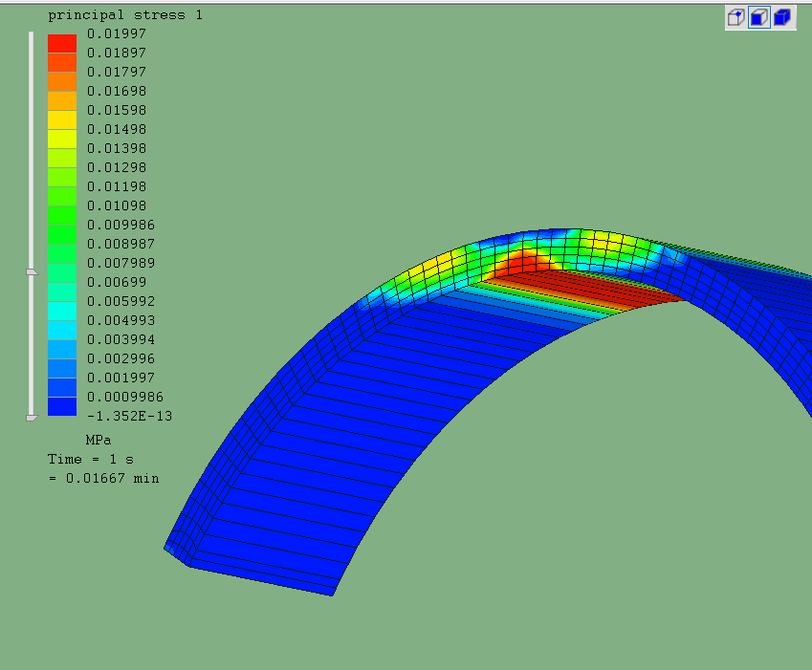Viewport: 812px width, 670px height.
Task: Select the face selection cube icon
Action: pos(759,17)
